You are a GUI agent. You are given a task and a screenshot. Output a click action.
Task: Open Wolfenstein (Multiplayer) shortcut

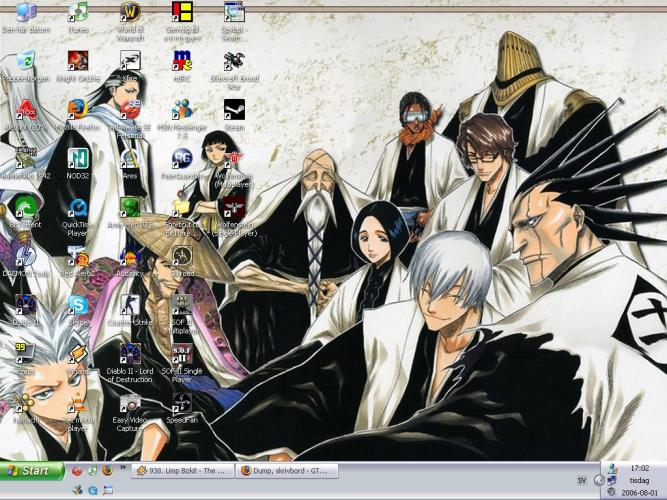(234, 168)
